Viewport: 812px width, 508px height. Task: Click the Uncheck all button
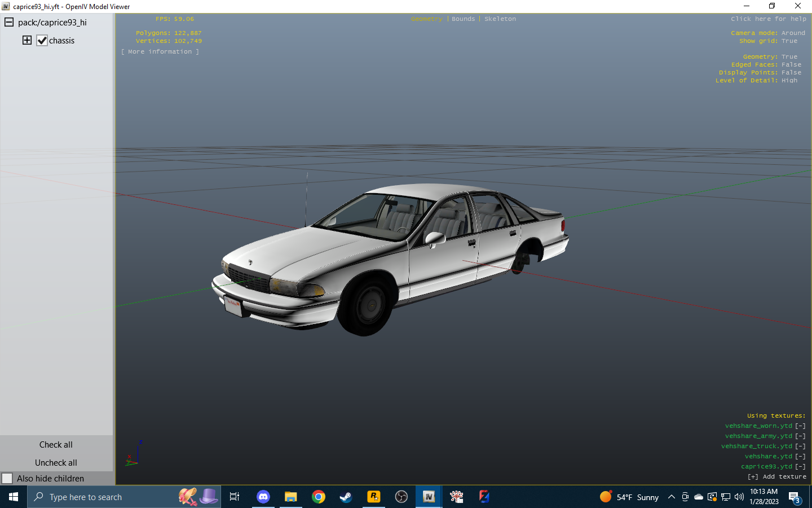tap(56, 462)
